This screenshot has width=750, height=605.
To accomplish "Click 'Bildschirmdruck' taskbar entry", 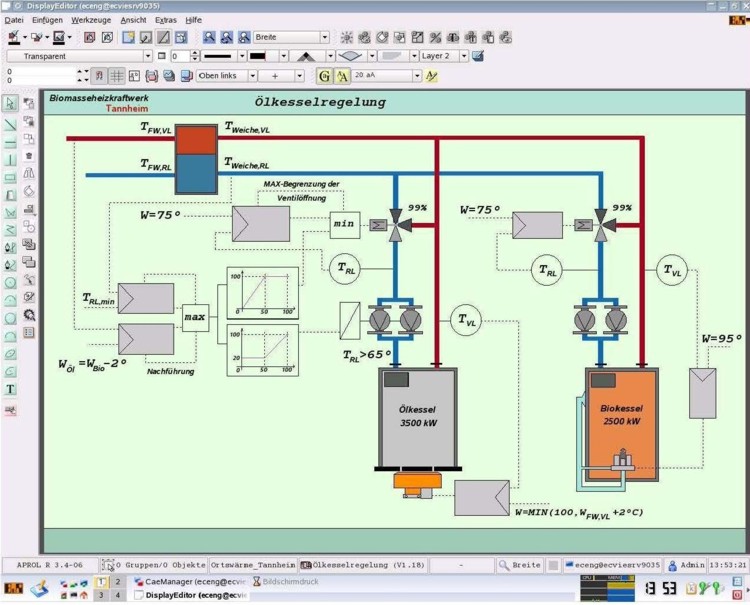I will [x=286, y=582].
